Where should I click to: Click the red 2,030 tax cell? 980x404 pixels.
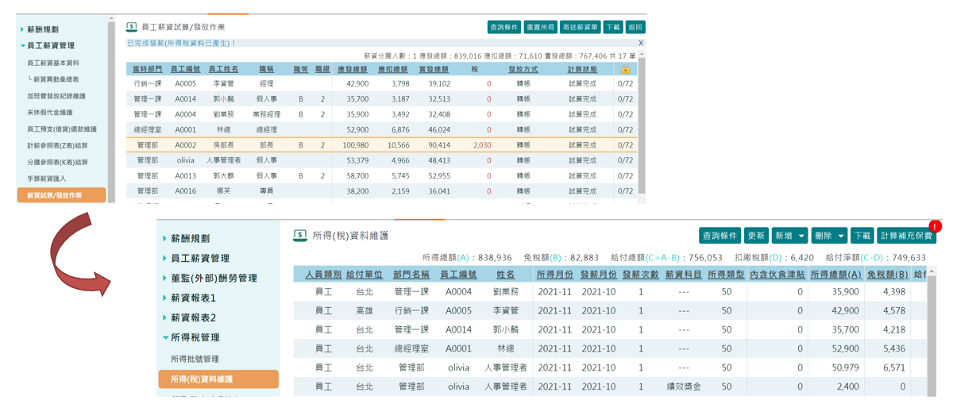coord(482,145)
